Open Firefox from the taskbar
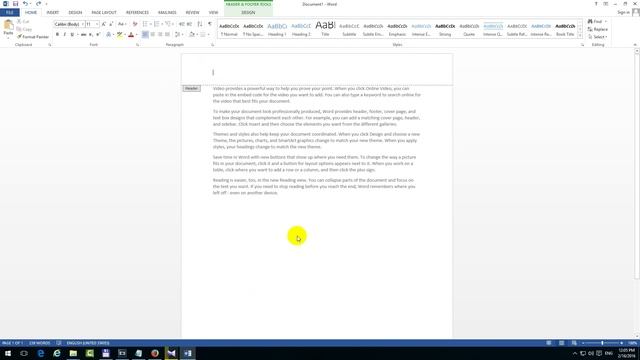 coord(155,353)
